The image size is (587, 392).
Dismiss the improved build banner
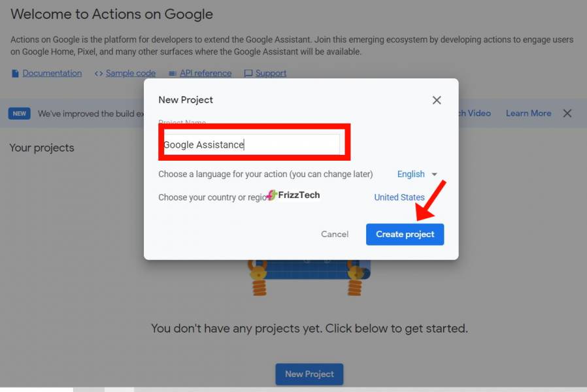coord(567,113)
